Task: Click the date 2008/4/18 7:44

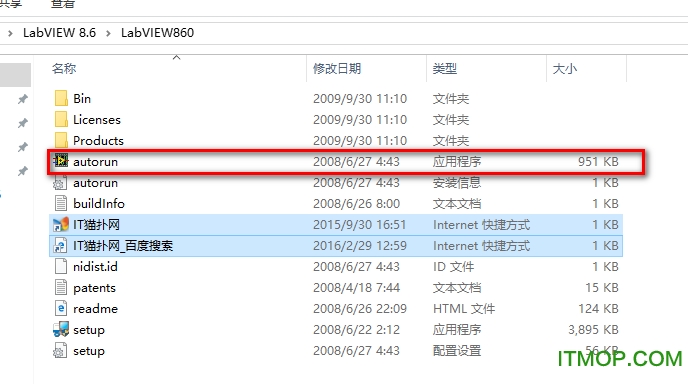Action: 356,287
